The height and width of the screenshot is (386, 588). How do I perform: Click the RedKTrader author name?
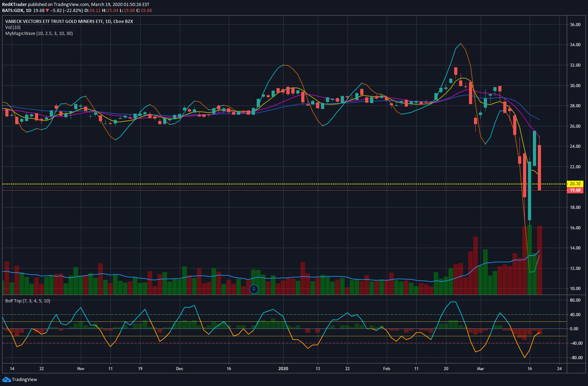[14, 5]
